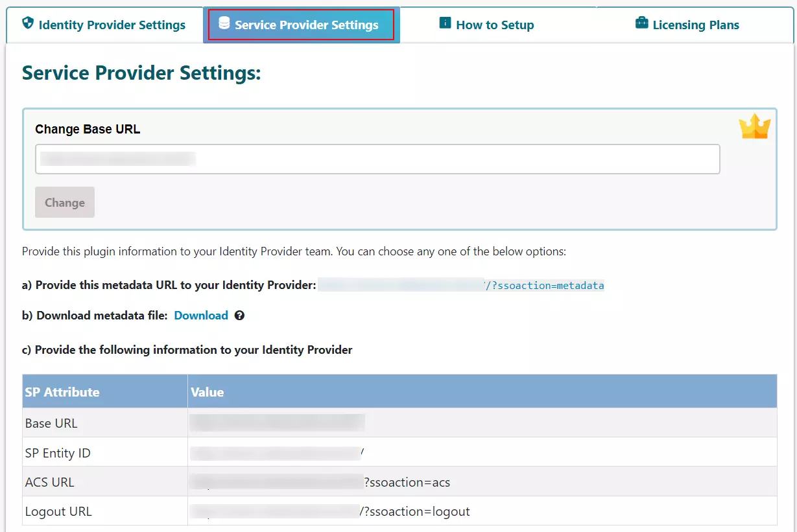Click the database icon on Service Provider tab
797x532 pixels.
coord(224,24)
